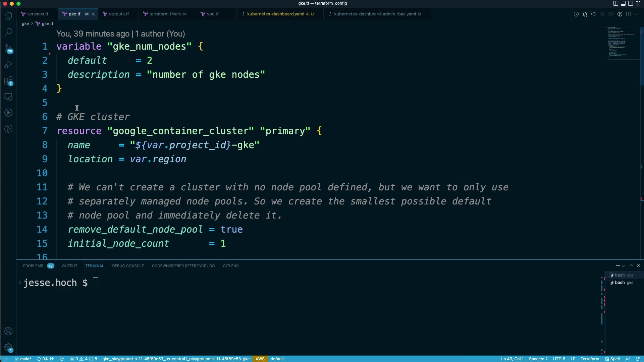Open the Extensions view
This screenshot has width=644, height=362.
point(8,81)
